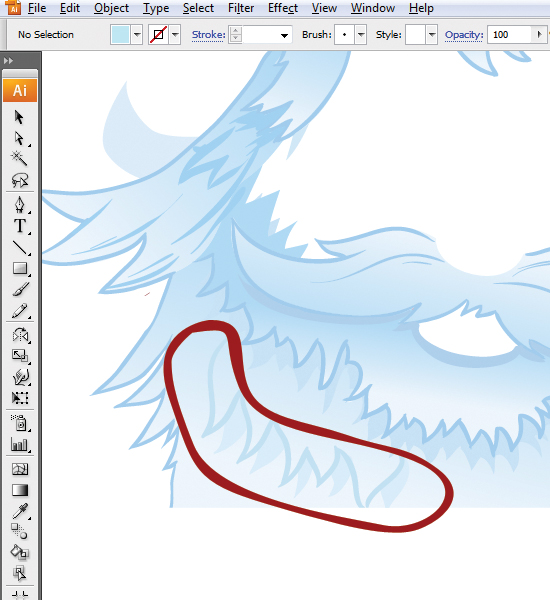Select the Direct Selection tool

pyautogui.click(x=19, y=139)
